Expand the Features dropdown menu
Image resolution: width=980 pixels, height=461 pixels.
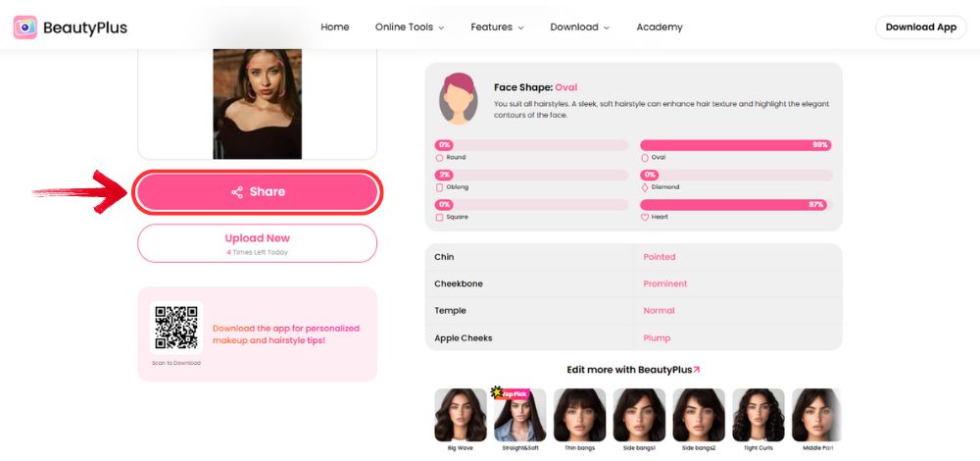click(x=497, y=27)
